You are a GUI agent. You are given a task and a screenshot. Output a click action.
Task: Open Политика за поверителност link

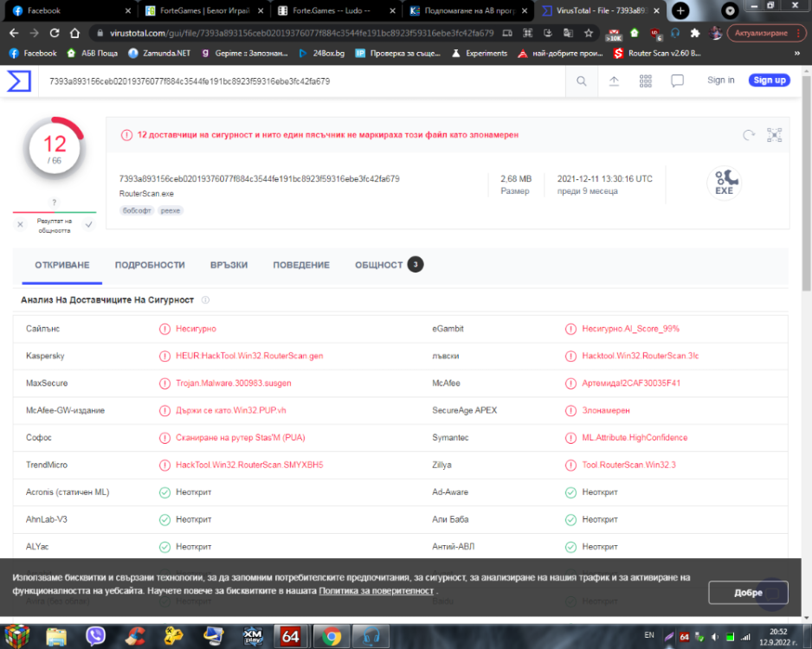[x=377, y=591]
